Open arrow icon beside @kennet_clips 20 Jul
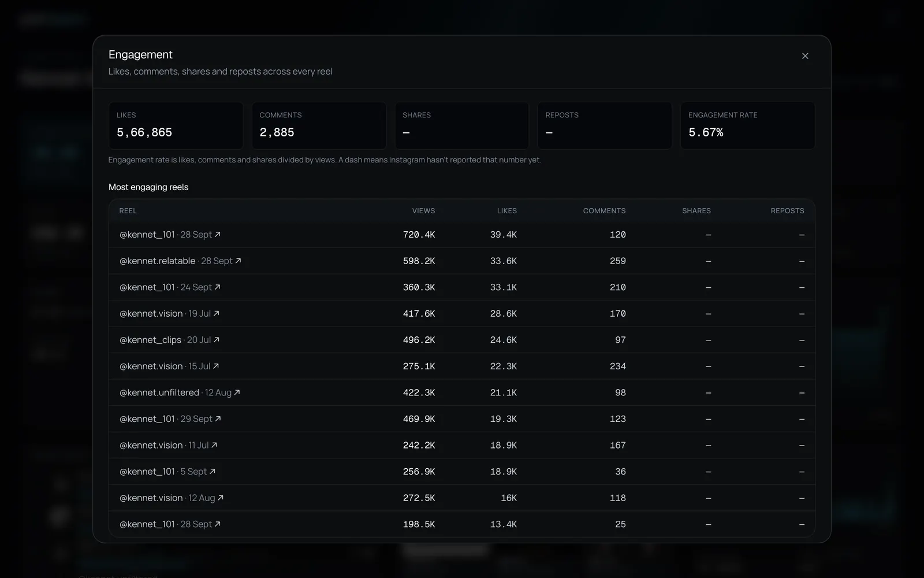 click(x=217, y=340)
